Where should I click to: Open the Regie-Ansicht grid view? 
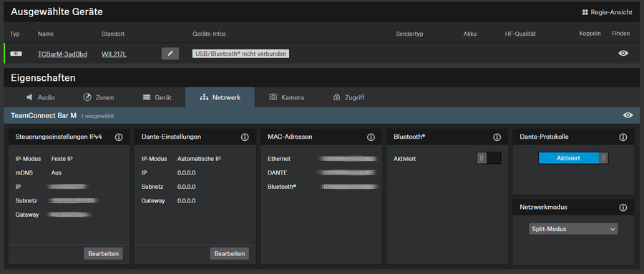click(x=607, y=12)
